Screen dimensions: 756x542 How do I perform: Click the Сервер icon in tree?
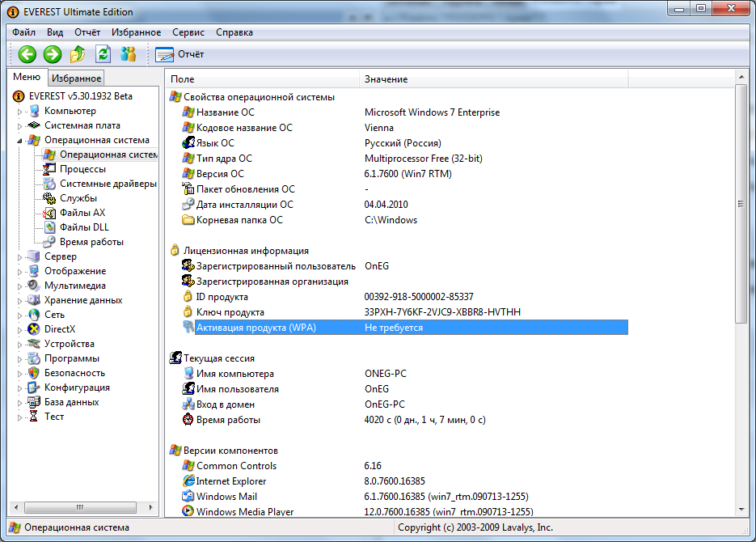[34, 256]
